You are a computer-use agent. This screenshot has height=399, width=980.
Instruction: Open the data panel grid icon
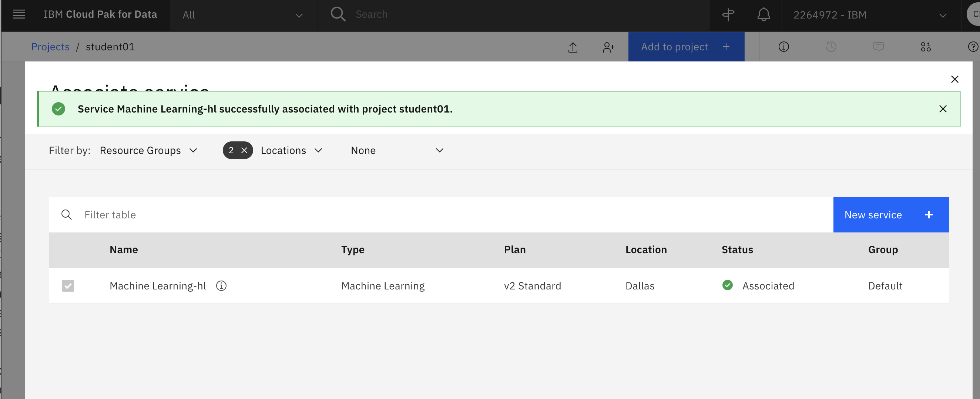(926, 47)
